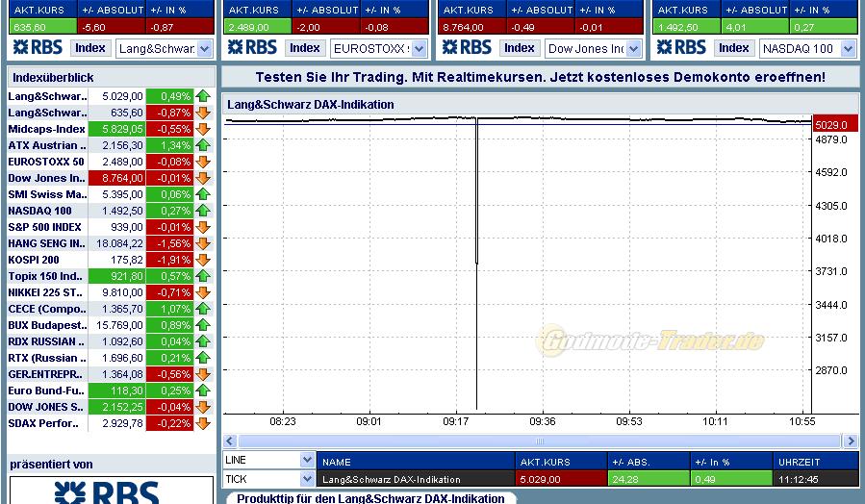
Task: Select the NASDAQ 100 row name
Action: (39, 211)
